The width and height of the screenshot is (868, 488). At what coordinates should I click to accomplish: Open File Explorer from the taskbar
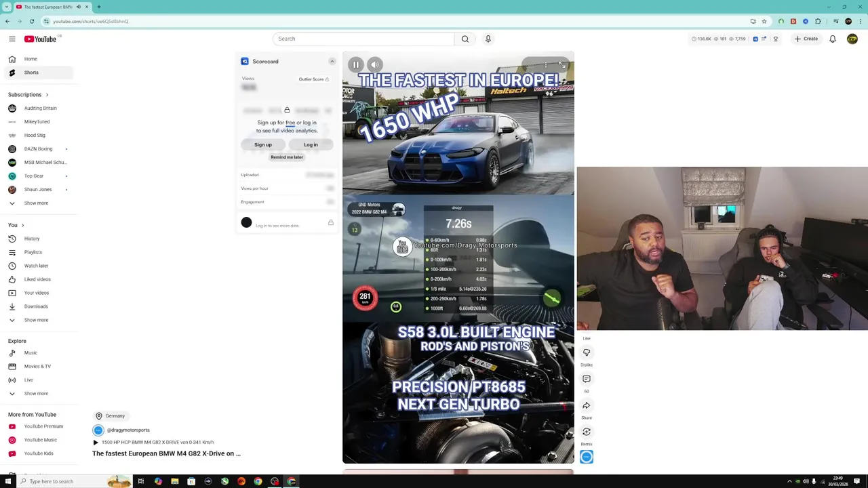(174, 481)
